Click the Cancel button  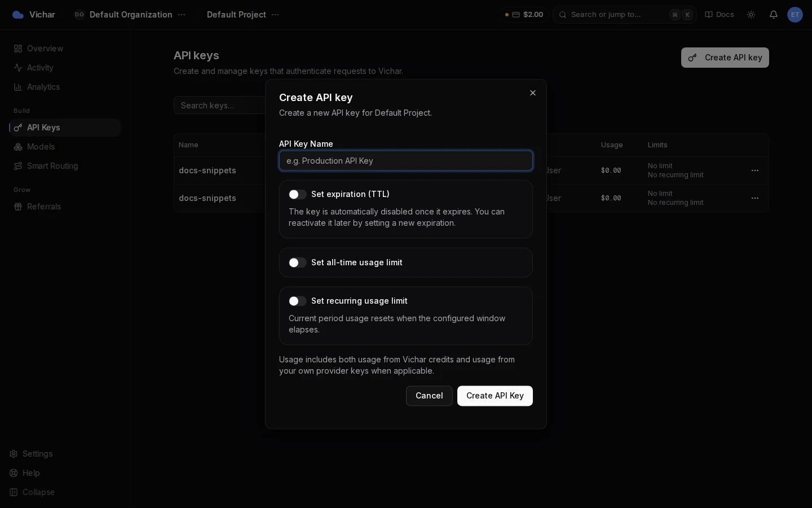tap(429, 396)
